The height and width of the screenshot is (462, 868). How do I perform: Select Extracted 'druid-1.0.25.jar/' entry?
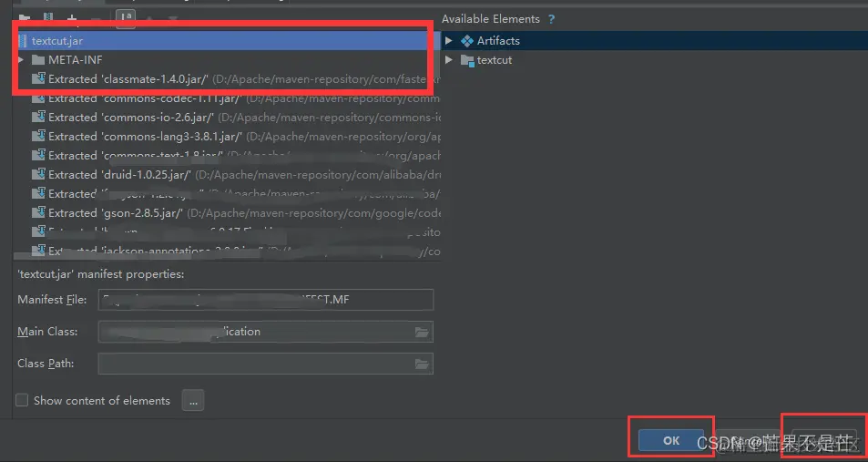point(235,174)
